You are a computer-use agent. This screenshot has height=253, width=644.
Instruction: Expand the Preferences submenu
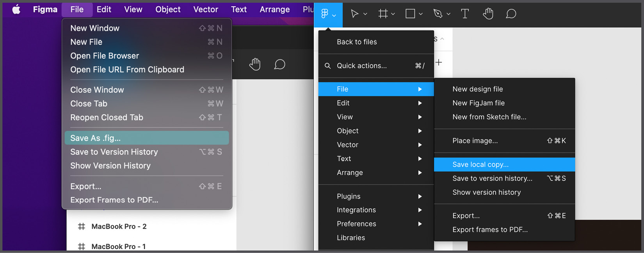click(376, 224)
